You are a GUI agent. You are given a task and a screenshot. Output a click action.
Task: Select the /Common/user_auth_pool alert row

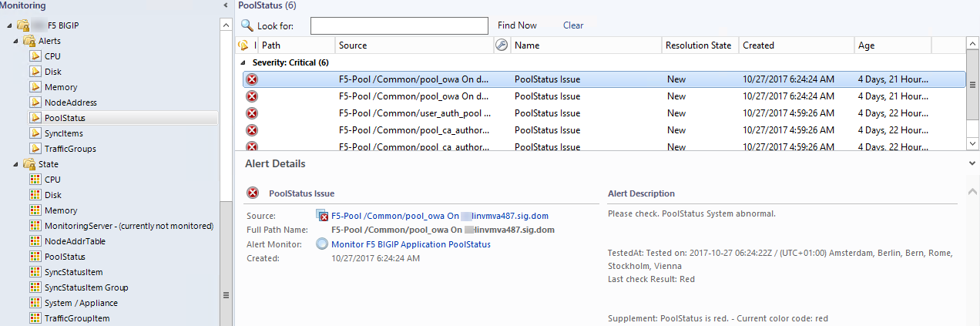pos(604,113)
